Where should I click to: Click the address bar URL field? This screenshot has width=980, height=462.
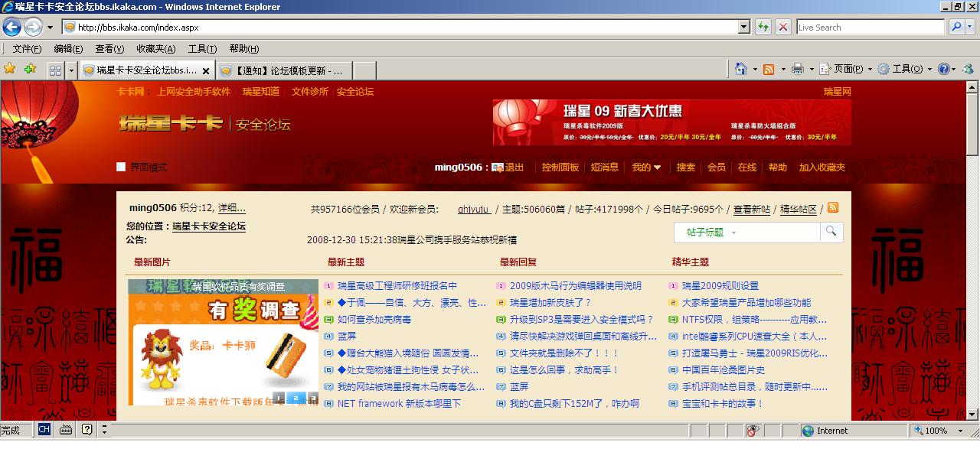pos(400,28)
